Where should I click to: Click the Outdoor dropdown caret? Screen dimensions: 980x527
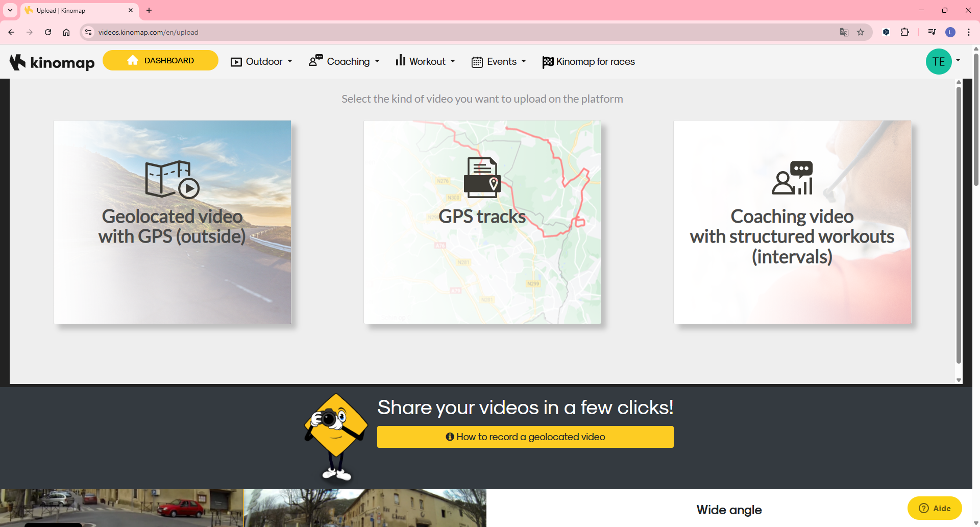[x=290, y=61]
